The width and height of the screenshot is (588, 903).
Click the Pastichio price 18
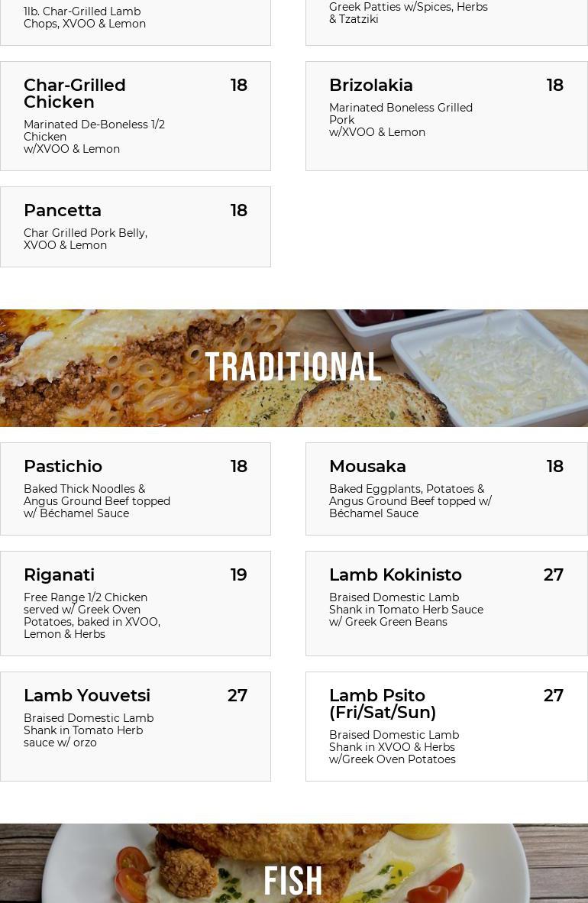pyautogui.click(x=238, y=467)
